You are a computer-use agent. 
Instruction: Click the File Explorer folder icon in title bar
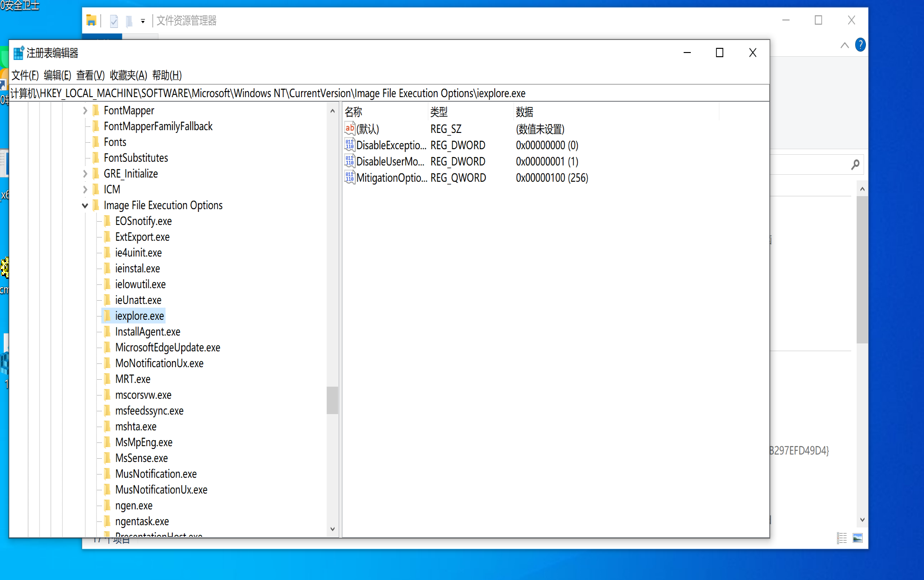coord(92,20)
